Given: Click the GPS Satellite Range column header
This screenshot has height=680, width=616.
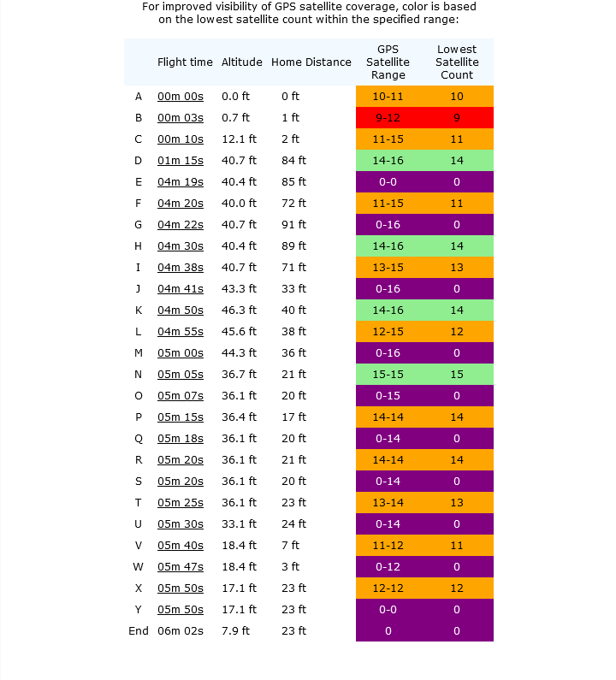Looking at the screenshot, I should coord(388,62).
